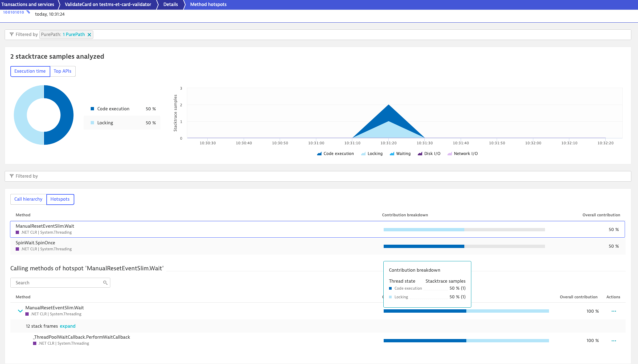Go to Transactions and services breadcrumb
638x364 pixels.
coord(28,5)
